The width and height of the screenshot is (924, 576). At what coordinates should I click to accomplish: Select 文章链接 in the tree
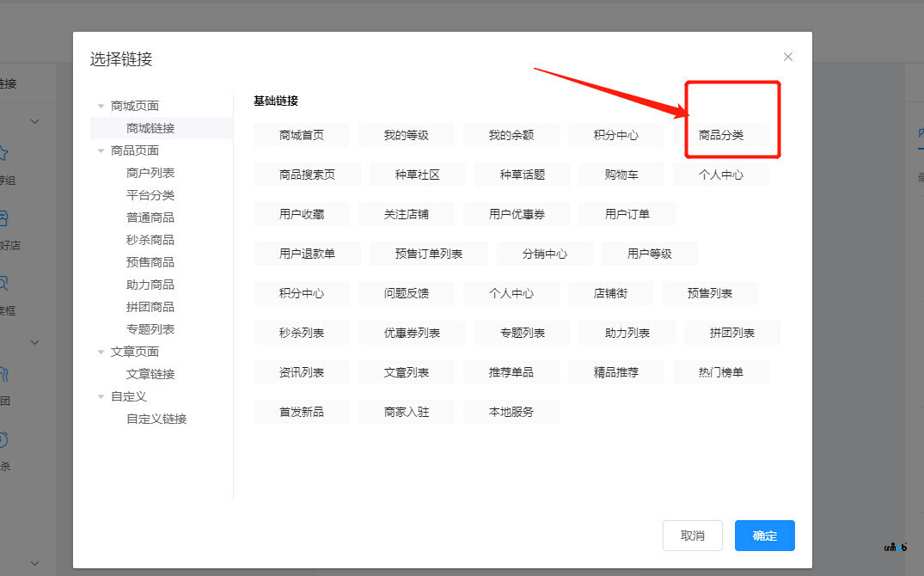click(150, 374)
